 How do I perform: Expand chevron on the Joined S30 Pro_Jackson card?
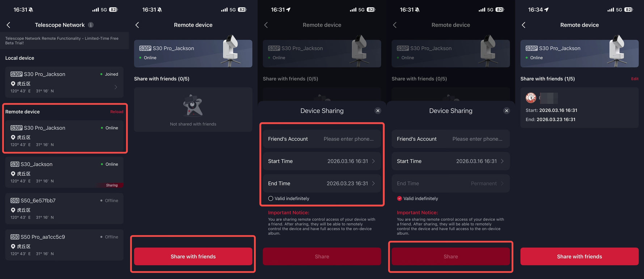(116, 87)
